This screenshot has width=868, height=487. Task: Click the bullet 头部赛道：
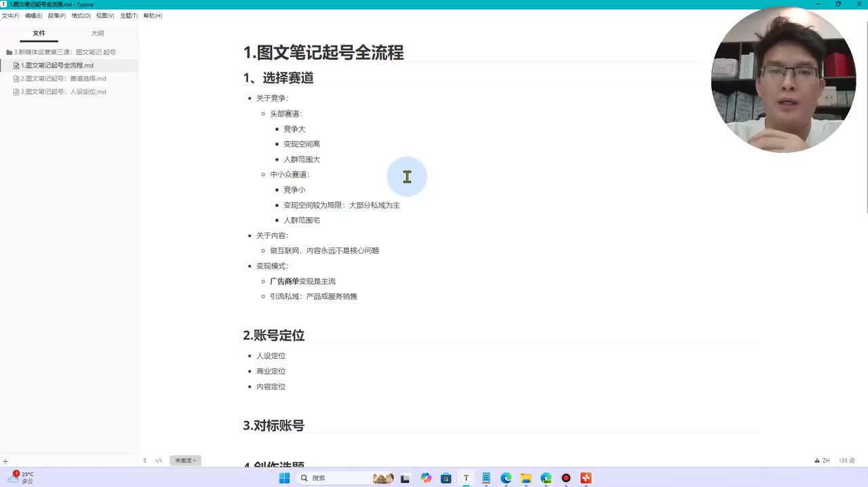coord(286,114)
